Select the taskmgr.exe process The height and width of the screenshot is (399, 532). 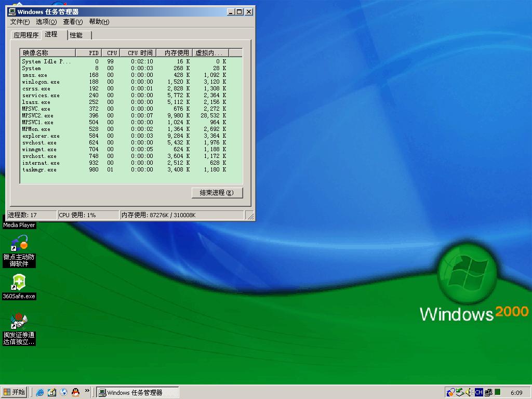click(x=131, y=170)
